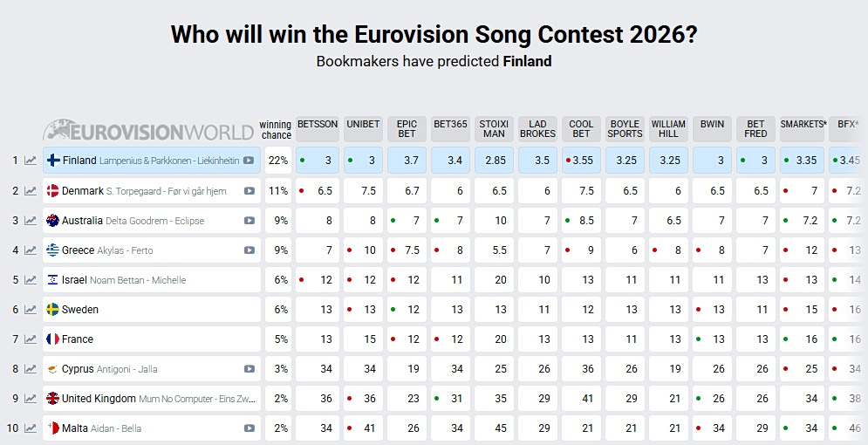Click Denmark's Unibet odds of 7.5
This screenshot has width=868, height=445.
click(364, 190)
